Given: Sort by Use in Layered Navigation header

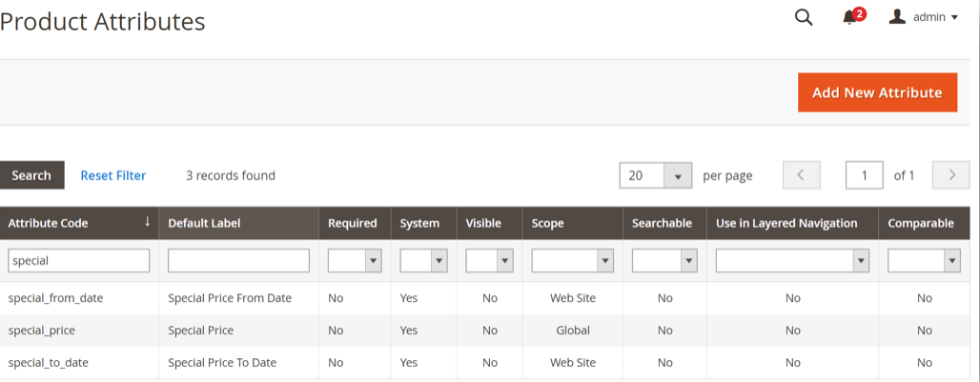Looking at the screenshot, I should pyautogui.click(x=792, y=223).
